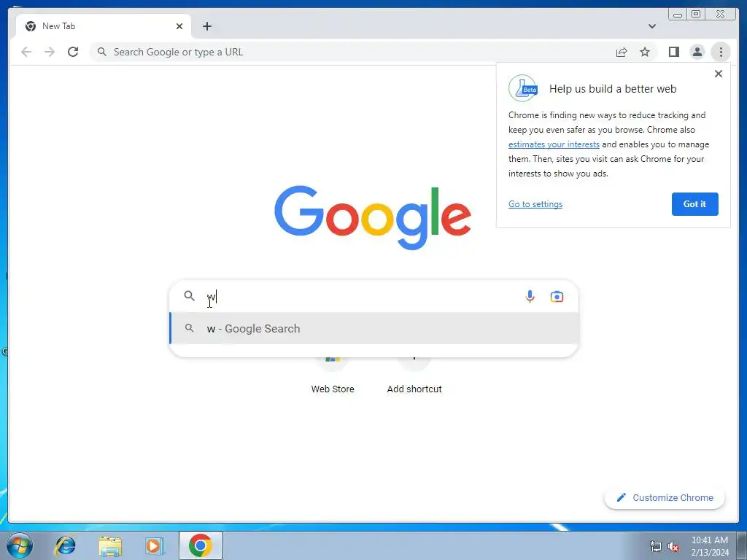The height and width of the screenshot is (560, 747).
Task: Click the muted volume tray icon
Action: pos(673,546)
